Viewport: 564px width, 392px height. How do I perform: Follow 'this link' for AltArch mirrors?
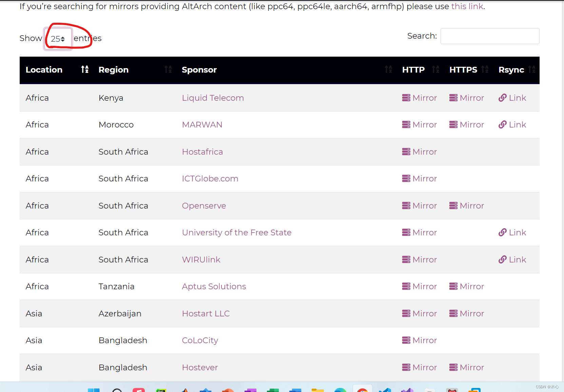(467, 6)
